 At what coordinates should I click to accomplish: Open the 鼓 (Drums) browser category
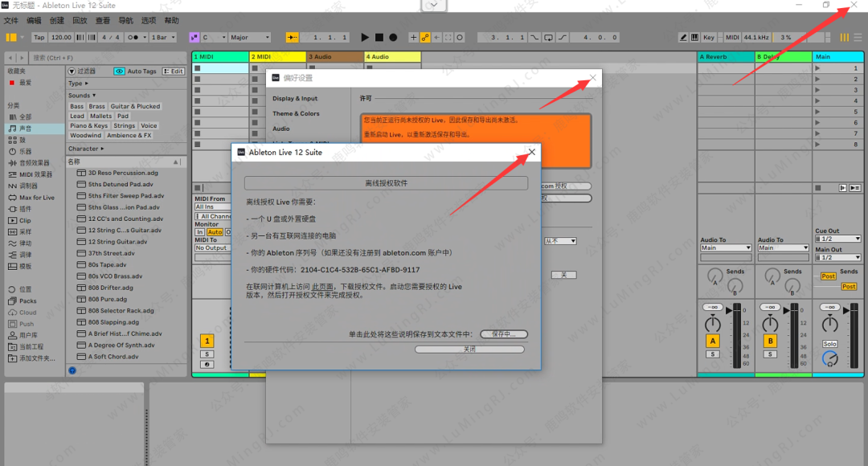pos(22,140)
